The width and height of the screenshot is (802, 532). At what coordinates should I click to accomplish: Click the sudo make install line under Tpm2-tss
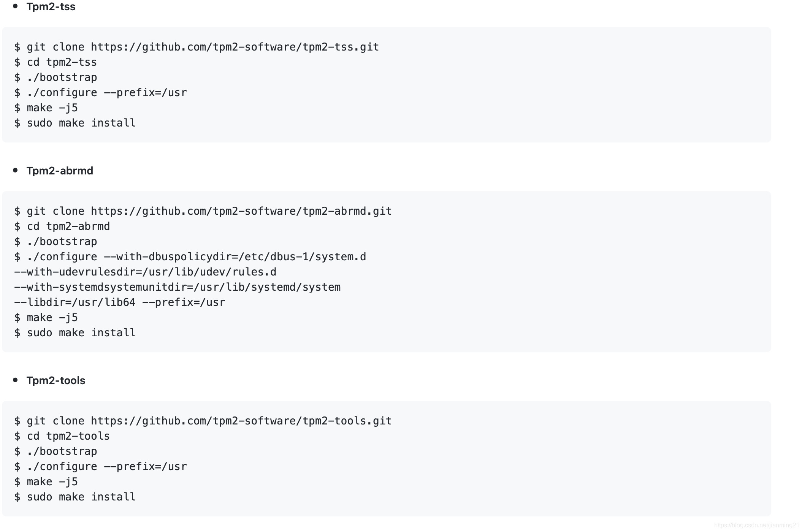coord(74,123)
